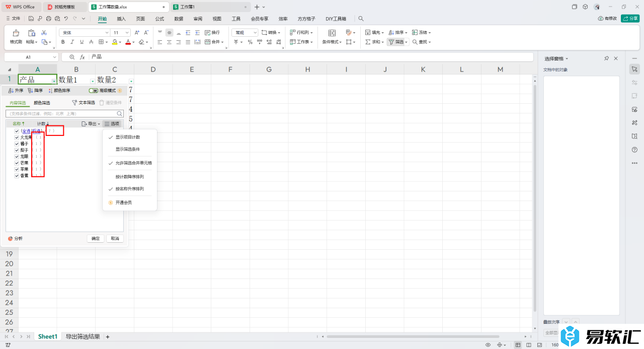Click 升序 ascending sort in filter panel
Screen dimensions: 644x349
16,91
